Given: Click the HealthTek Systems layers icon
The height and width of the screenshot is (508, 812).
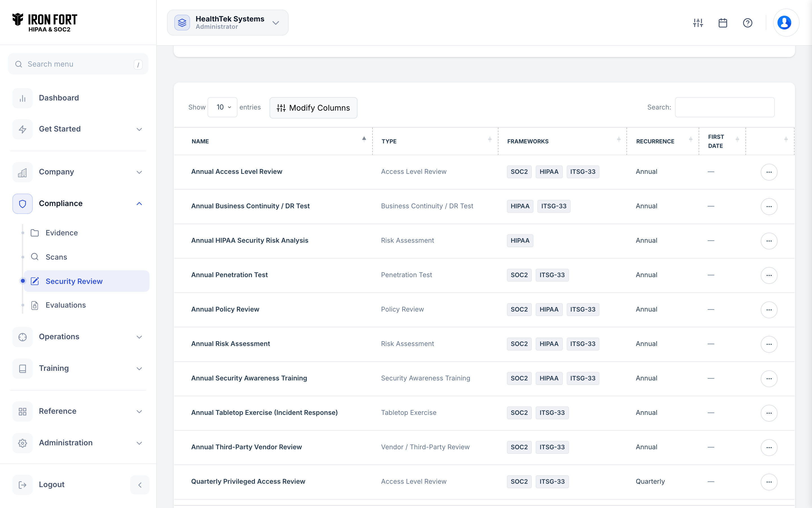Looking at the screenshot, I should (x=182, y=23).
